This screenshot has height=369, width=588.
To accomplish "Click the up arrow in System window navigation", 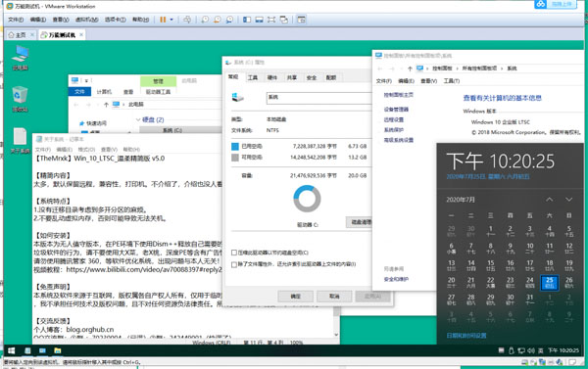I will click(x=410, y=69).
